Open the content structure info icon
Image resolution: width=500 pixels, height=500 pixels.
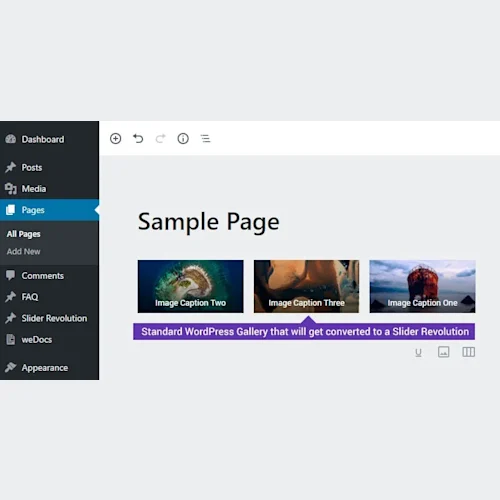183,138
